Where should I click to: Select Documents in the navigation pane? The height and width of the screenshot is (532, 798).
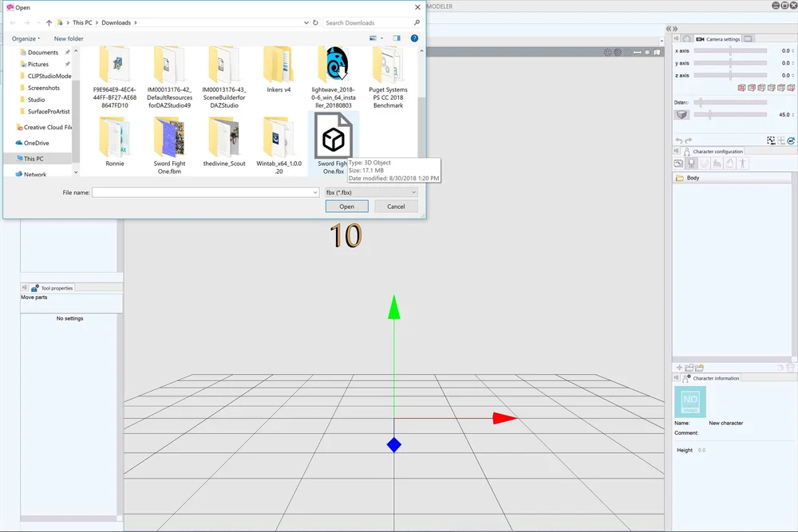pyautogui.click(x=43, y=53)
